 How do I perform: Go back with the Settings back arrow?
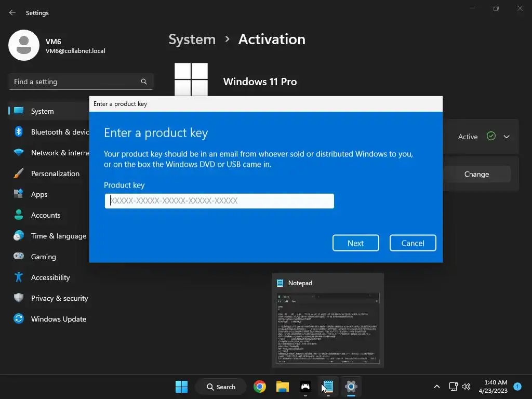pos(12,12)
